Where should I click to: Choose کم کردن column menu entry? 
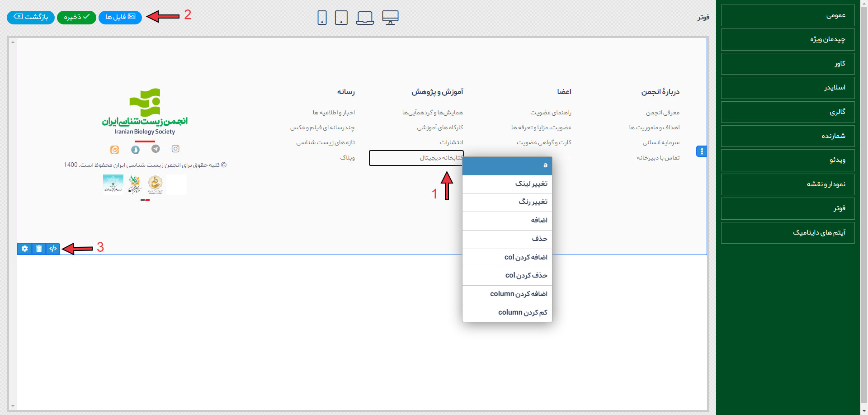pyautogui.click(x=507, y=313)
